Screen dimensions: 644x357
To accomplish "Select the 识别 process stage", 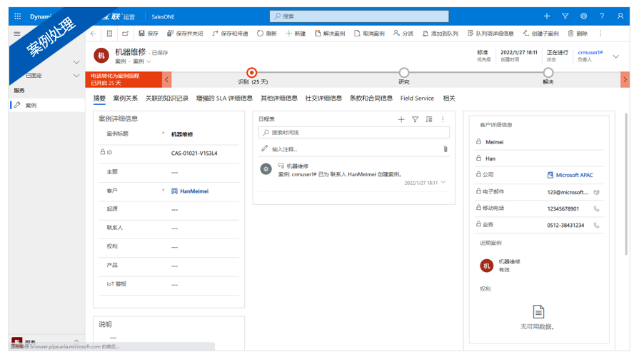I will tap(252, 73).
